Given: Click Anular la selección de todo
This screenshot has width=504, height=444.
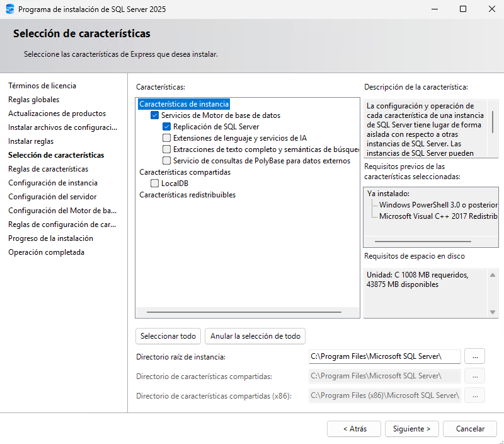Looking at the screenshot, I should 255,336.
